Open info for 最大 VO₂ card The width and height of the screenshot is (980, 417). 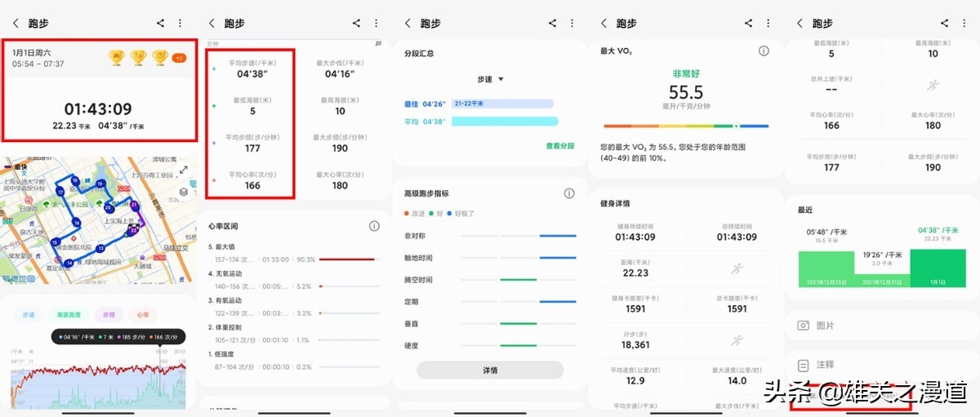764,51
